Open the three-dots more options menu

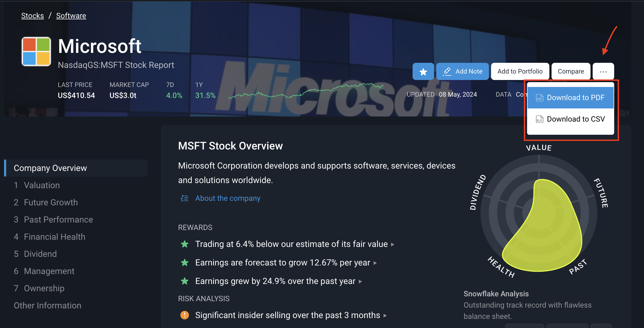603,71
